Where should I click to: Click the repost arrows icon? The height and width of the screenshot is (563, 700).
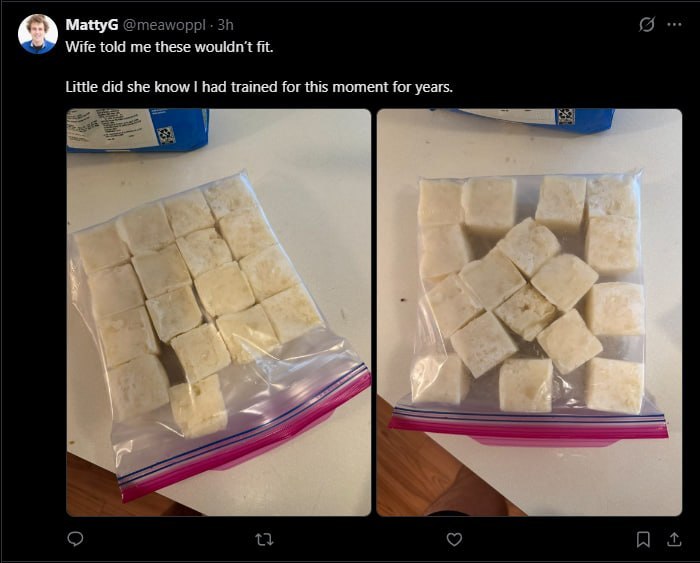tap(264, 540)
